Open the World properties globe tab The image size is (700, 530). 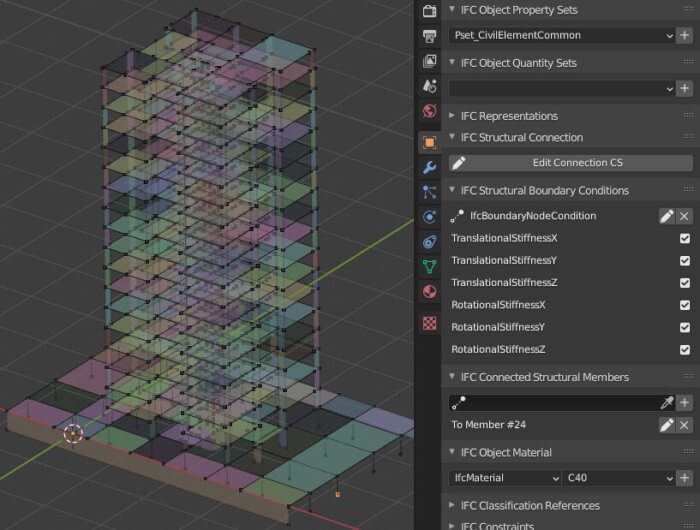(x=429, y=111)
